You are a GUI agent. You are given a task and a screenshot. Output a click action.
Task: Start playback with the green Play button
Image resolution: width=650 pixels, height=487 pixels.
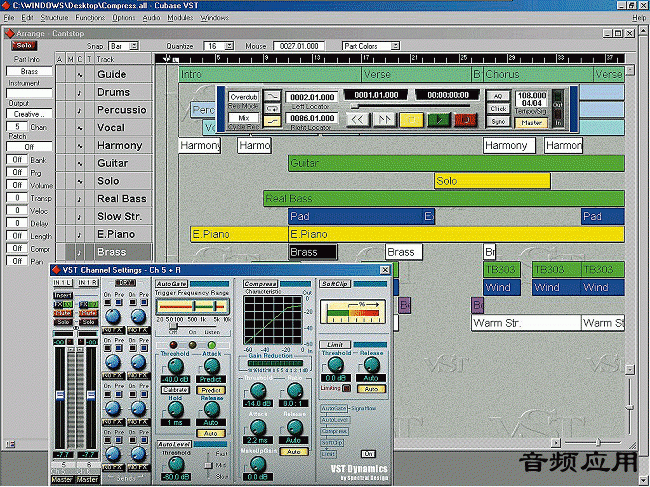(439, 120)
